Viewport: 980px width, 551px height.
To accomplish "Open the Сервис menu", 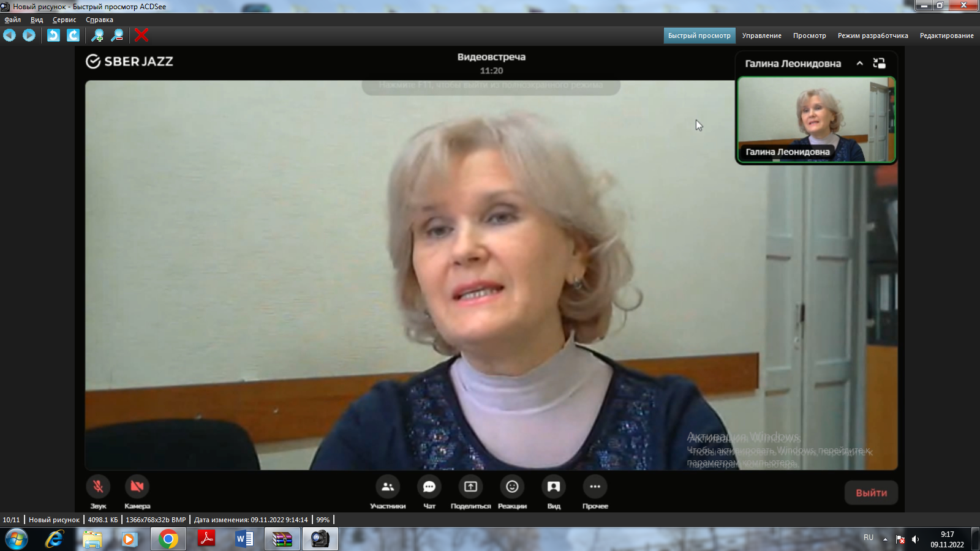I will point(64,20).
